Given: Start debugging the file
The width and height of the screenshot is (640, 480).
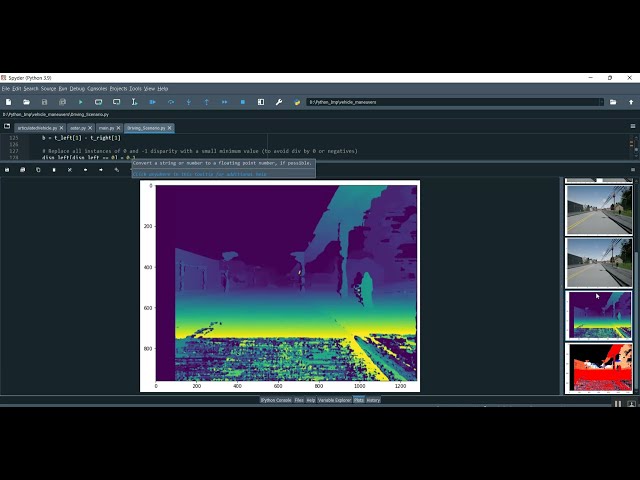Looking at the screenshot, I should [153, 102].
